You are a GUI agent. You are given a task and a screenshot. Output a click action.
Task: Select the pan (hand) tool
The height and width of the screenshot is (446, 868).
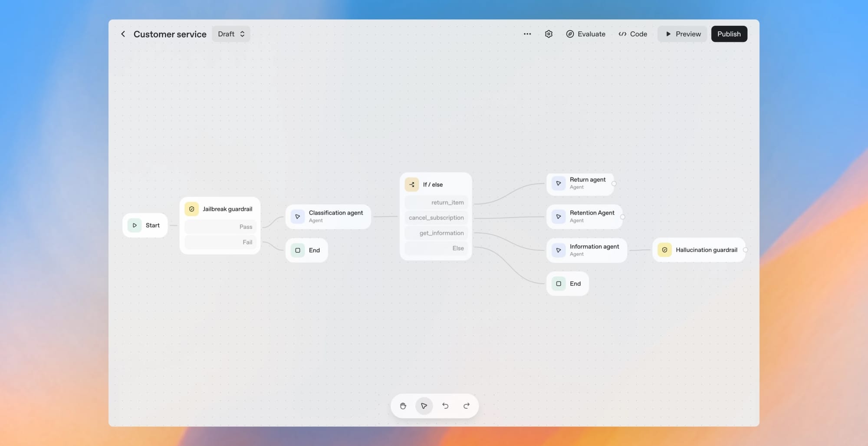point(403,406)
